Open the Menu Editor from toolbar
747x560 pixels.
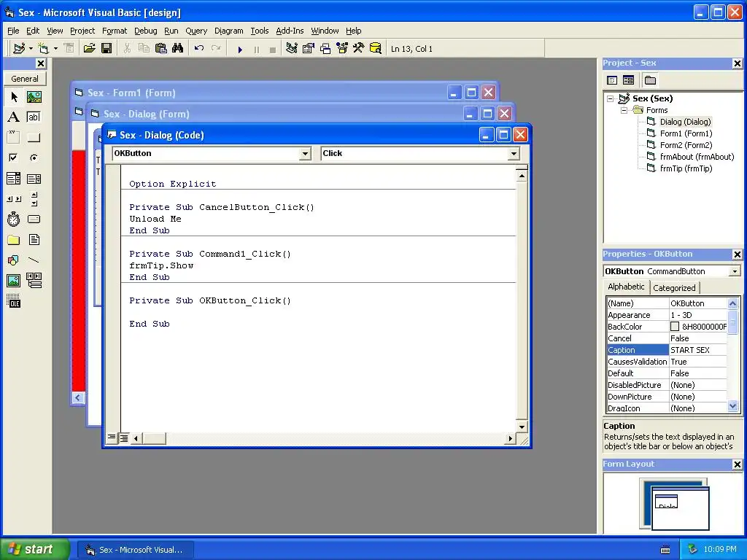(x=69, y=49)
